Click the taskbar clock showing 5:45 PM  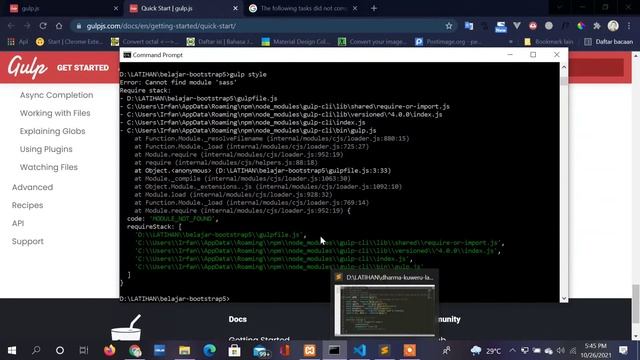[596, 351]
